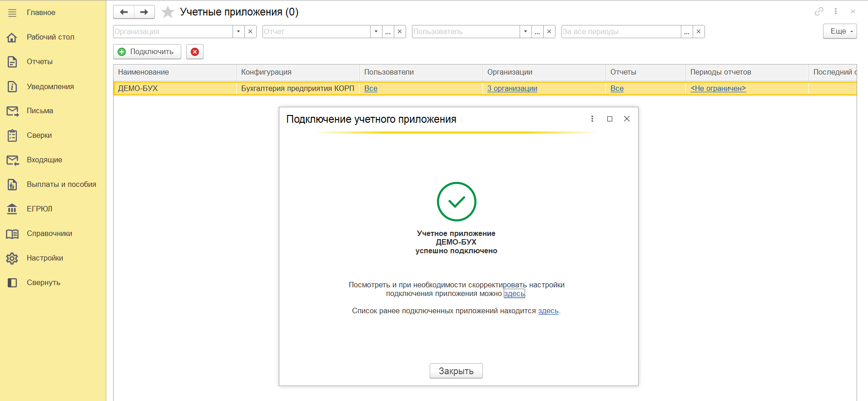
Task: Open the ЕГРЮЛ bank building icon
Action: [x=12, y=209]
